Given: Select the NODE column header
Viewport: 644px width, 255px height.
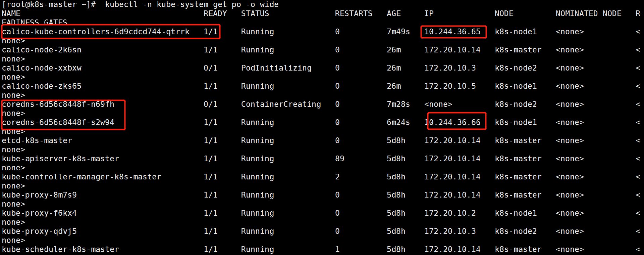Looking at the screenshot, I should (x=504, y=13).
